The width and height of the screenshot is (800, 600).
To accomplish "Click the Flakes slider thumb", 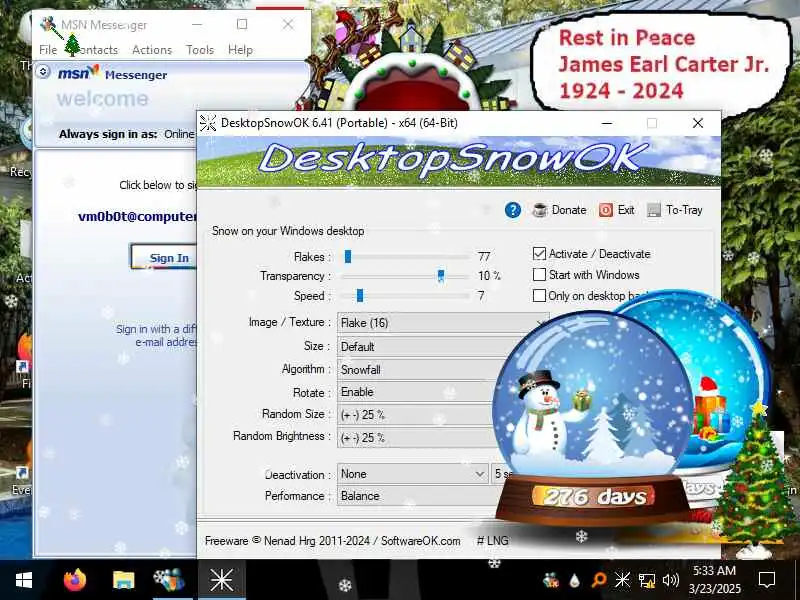I will pyautogui.click(x=348, y=256).
